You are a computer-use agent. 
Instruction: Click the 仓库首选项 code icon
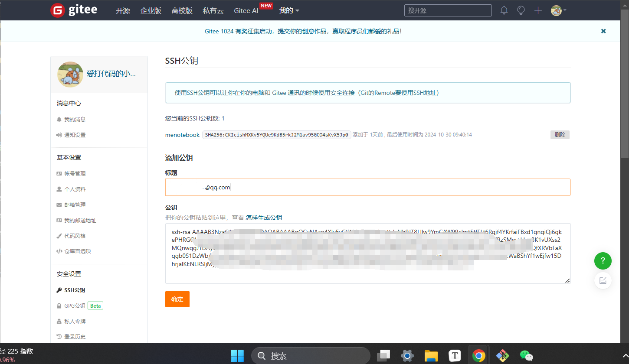click(59, 251)
